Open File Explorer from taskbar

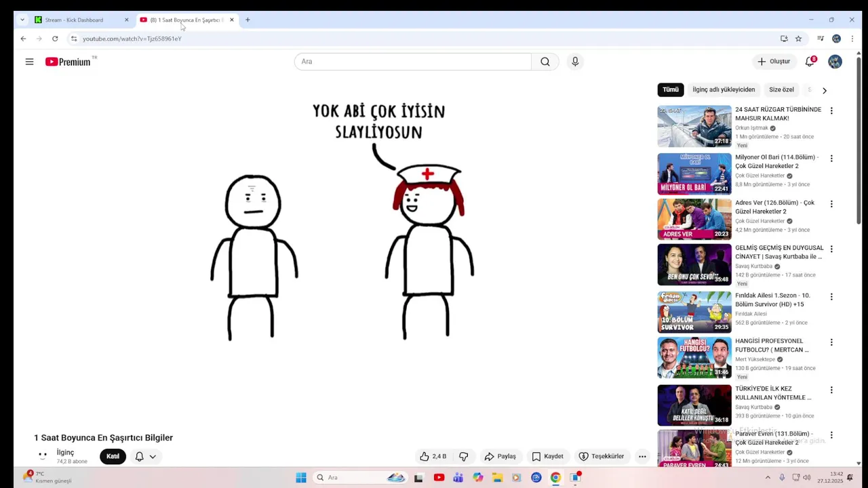[497, 477]
